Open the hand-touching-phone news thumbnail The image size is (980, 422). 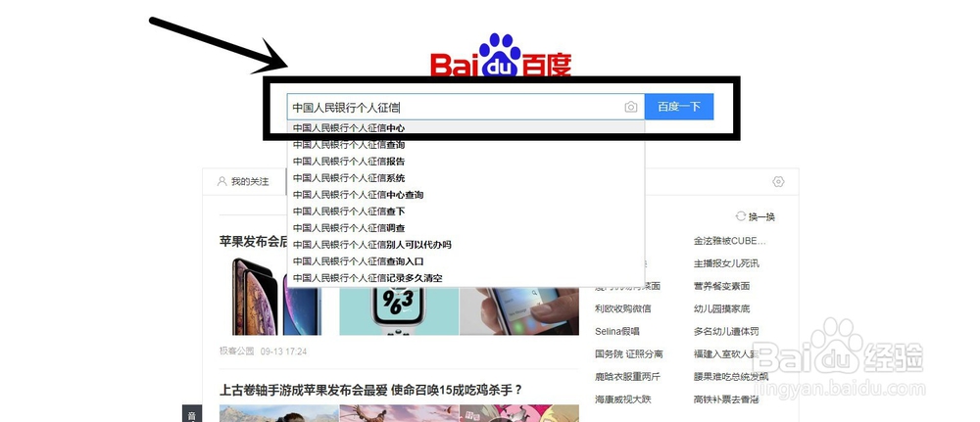click(518, 311)
